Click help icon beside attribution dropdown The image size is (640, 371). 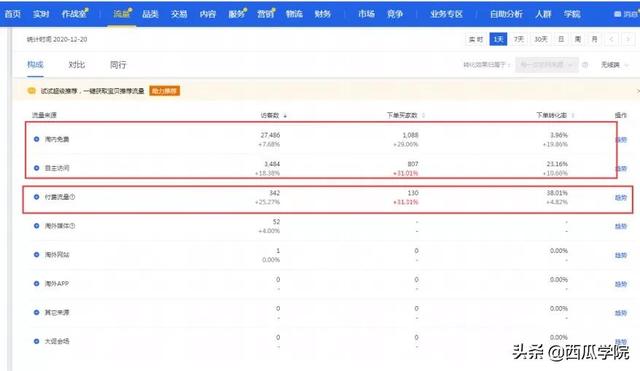point(585,65)
